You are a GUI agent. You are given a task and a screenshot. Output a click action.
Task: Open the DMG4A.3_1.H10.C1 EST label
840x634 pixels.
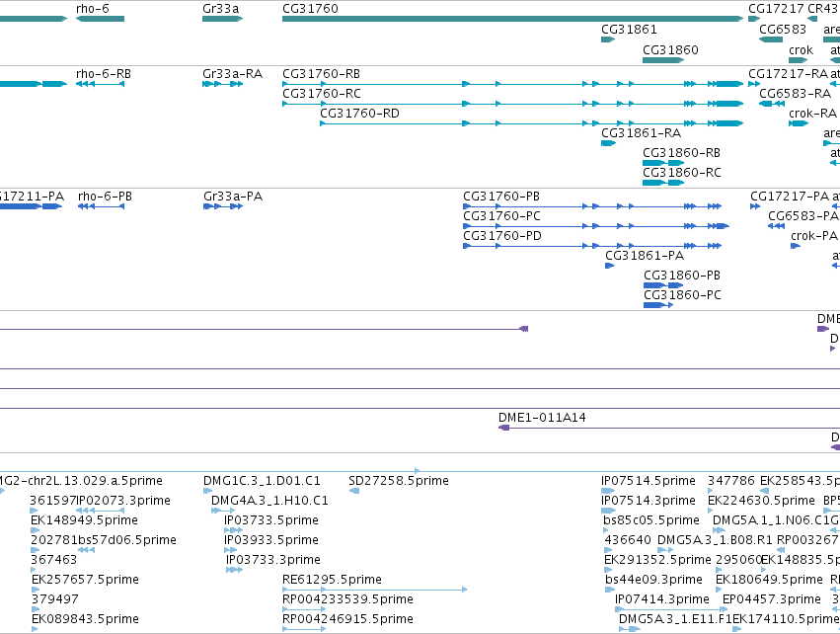[270, 501]
